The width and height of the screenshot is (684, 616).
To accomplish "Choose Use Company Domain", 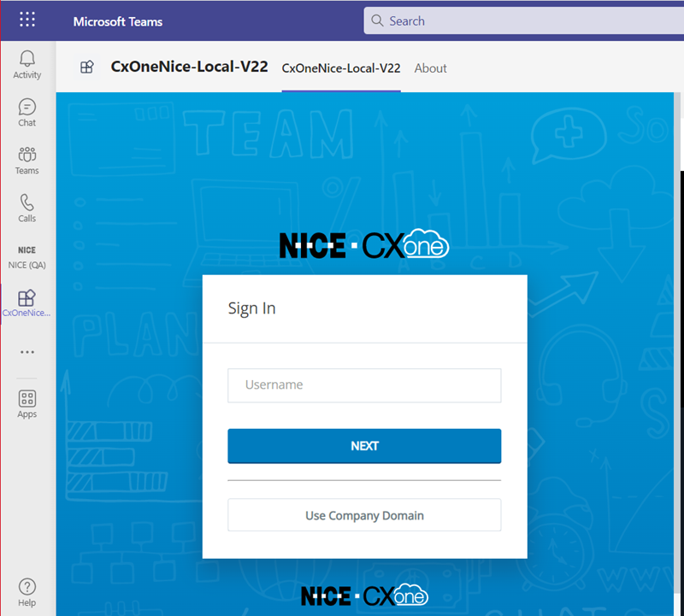I will [364, 515].
